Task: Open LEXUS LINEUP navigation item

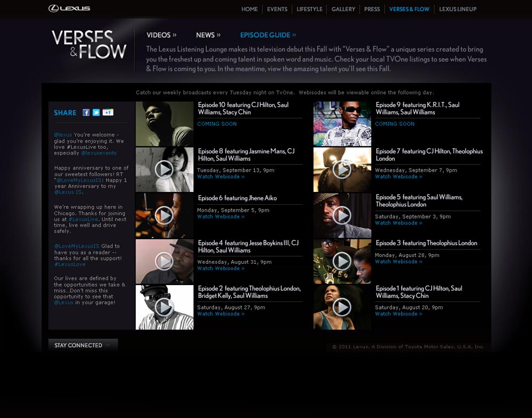Action: (x=458, y=9)
